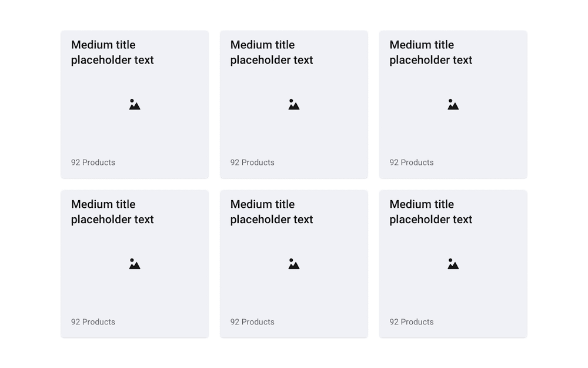
Task: Open the top-left card title text
Action: [112, 52]
